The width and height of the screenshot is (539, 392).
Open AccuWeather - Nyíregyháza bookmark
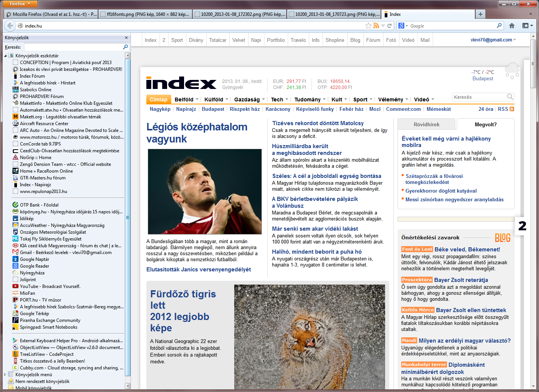tap(58, 225)
